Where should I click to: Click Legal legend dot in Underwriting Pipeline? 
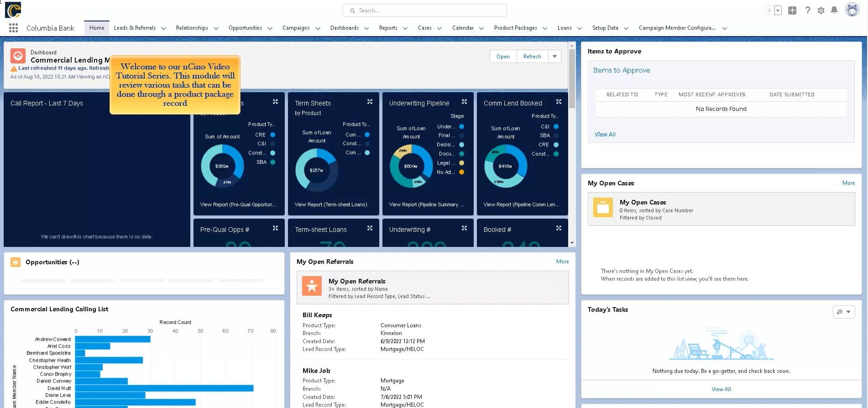pos(461,163)
